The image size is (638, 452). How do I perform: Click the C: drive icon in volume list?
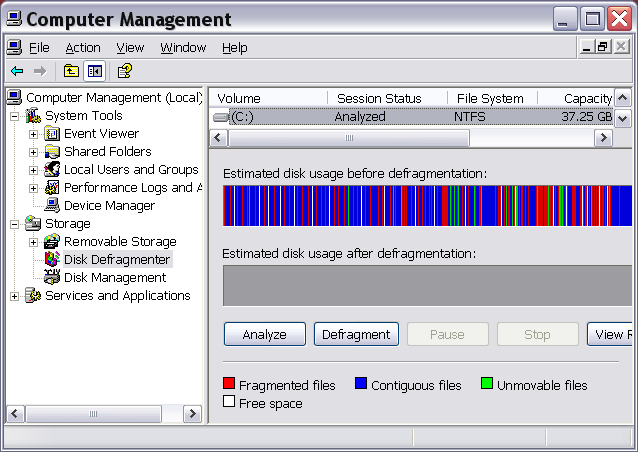(221, 117)
